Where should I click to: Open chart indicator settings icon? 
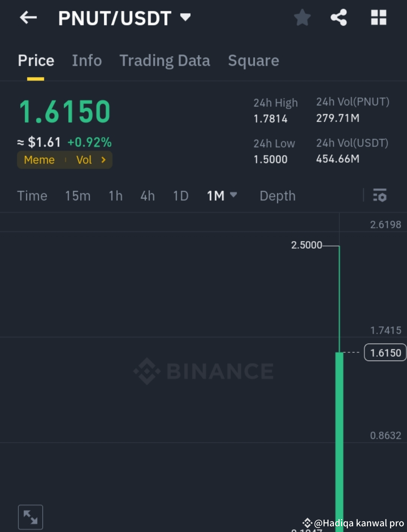click(380, 196)
